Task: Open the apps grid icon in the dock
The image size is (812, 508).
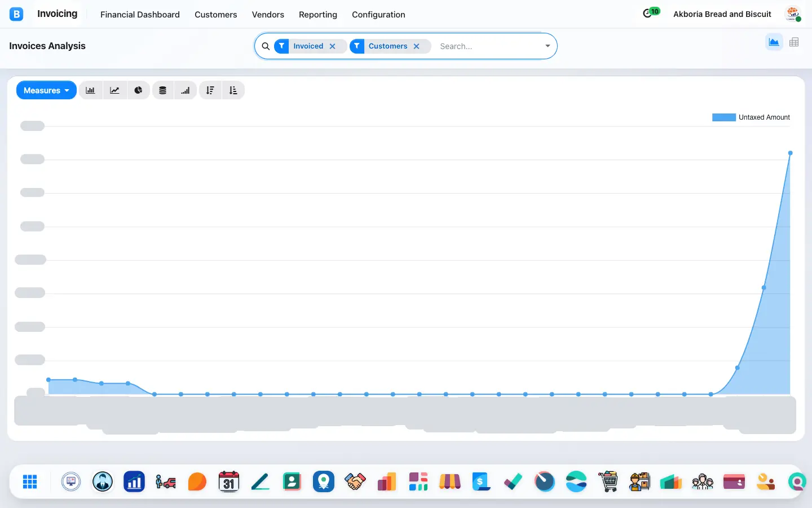Action: (30, 481)
